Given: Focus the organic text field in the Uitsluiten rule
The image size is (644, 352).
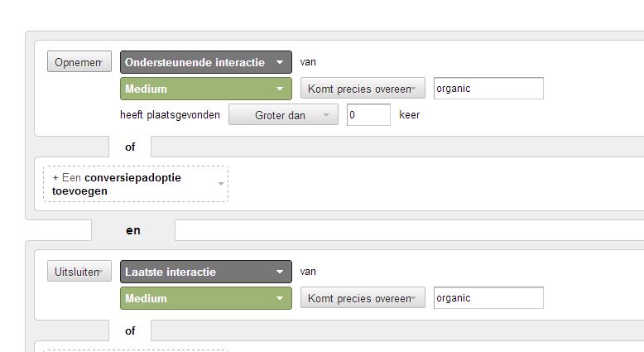Looking at the screenshot, I should 488,298.
